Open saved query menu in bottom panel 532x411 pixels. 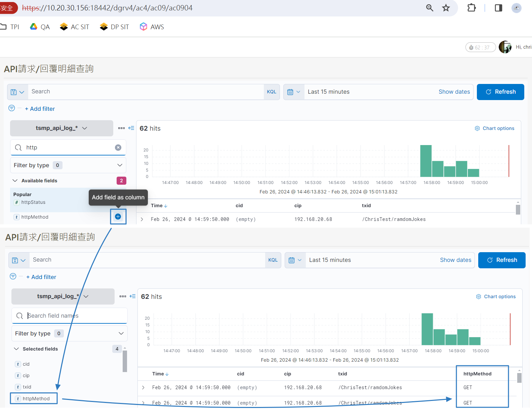pyautogui.click(x=19, y=260)
